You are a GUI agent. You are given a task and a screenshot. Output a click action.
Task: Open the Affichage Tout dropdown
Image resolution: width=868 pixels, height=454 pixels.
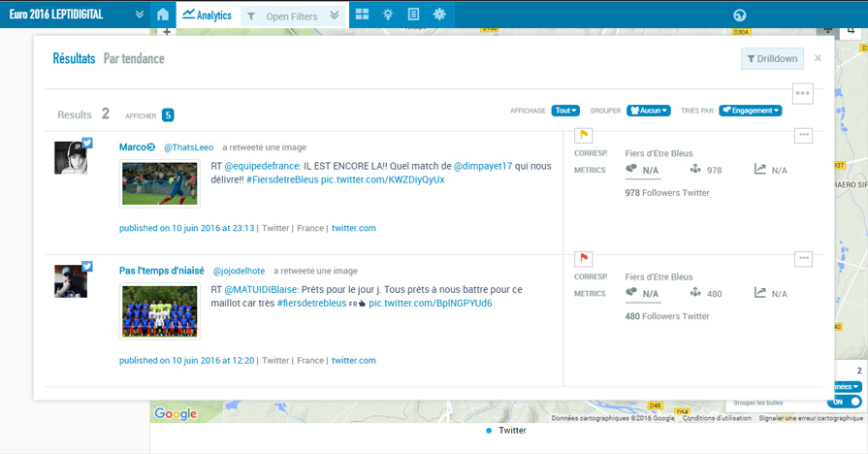coord(565,111)
